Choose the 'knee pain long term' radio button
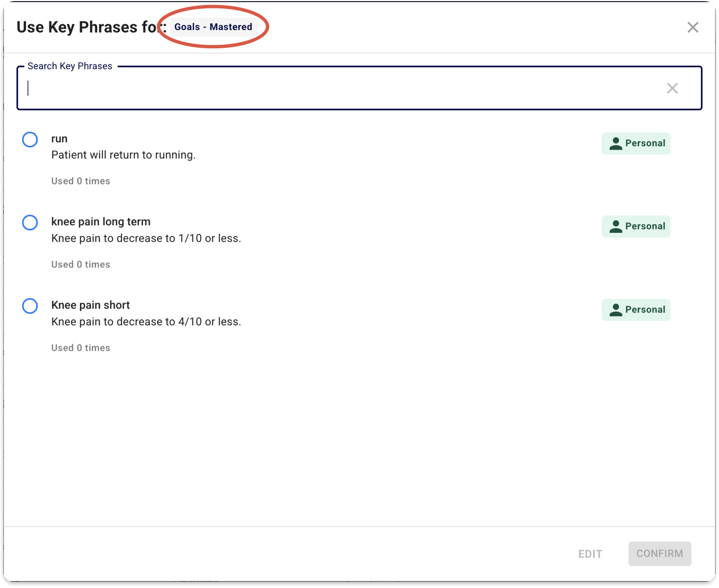The width and height of the screenshot is (719, 588). [30, 223]
